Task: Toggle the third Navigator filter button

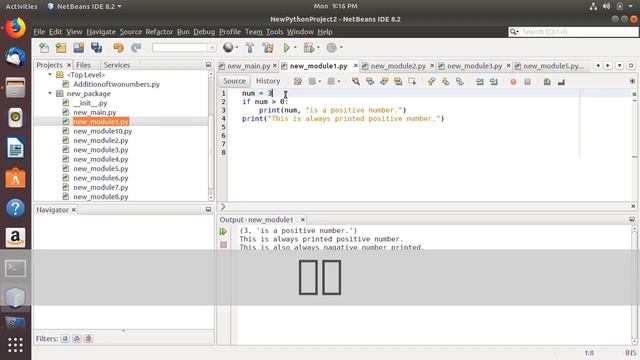Action: tap(89, 338)
